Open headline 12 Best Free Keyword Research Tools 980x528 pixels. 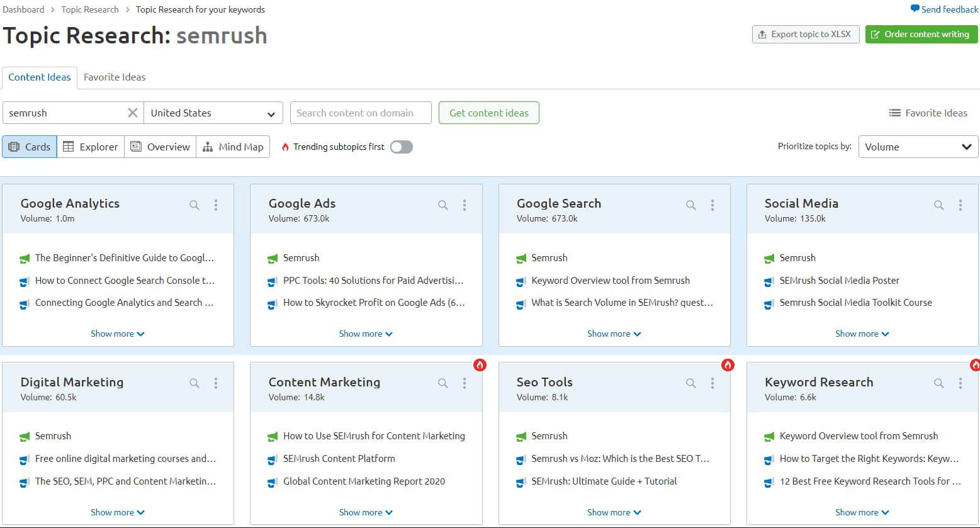pos(870,481)
